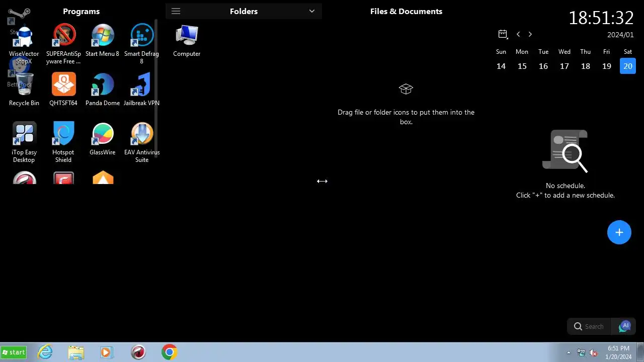Select Monday 15 in the calendar
The image size is (644, 362).
pyautogui.click(x=522, y=66)
